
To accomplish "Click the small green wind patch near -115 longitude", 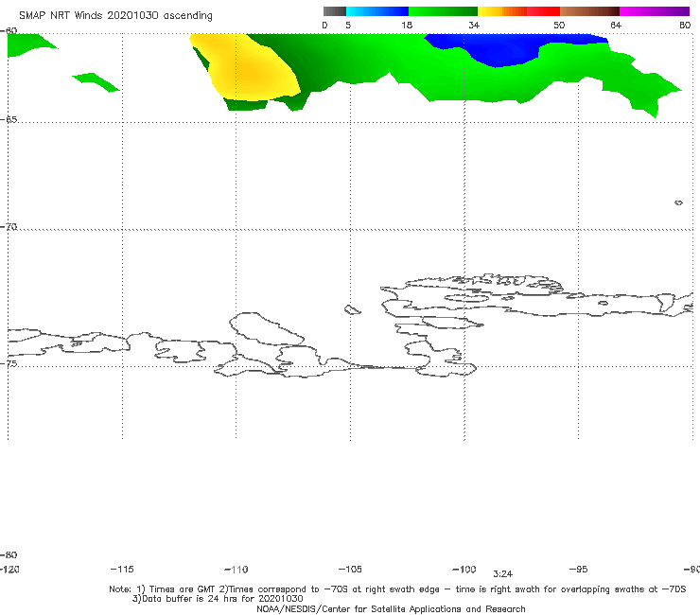I will point(96,81).
